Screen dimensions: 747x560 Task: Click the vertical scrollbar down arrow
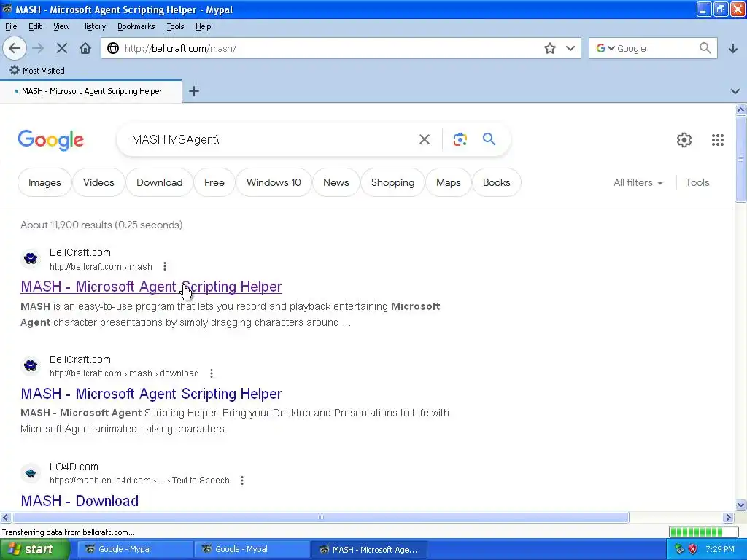[x=740, y=505]
